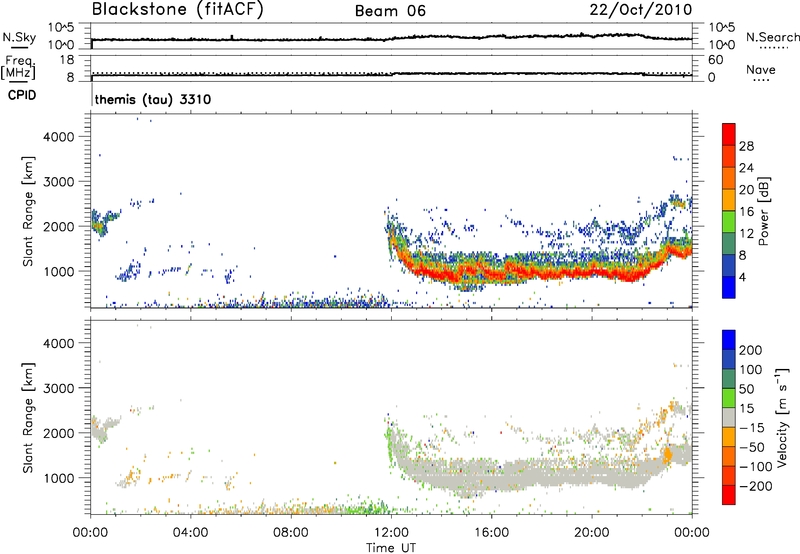Pick the red bottom segment of velocity colorbar
The width and height of the screenshot is (800, 554).
729,495
